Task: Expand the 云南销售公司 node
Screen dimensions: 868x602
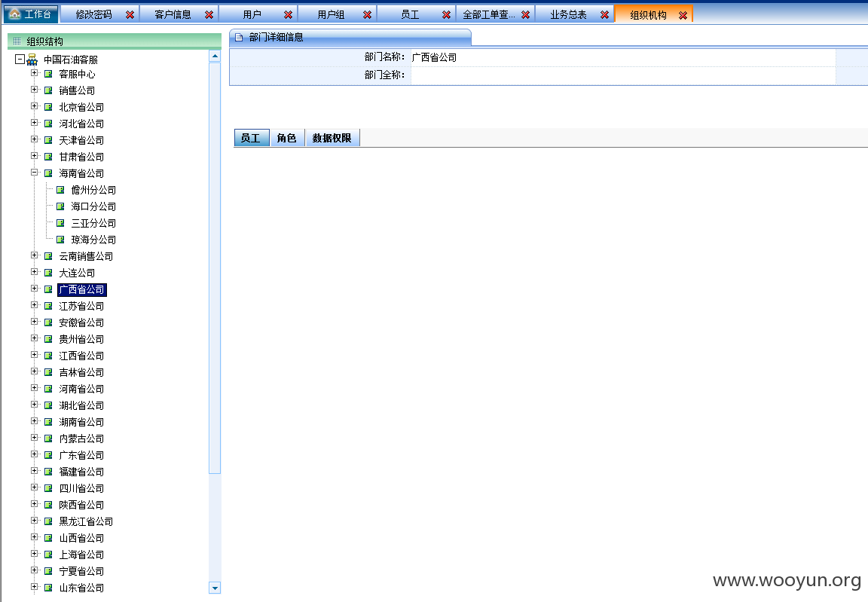Action: pyautogui.click(x=35, y=255)
